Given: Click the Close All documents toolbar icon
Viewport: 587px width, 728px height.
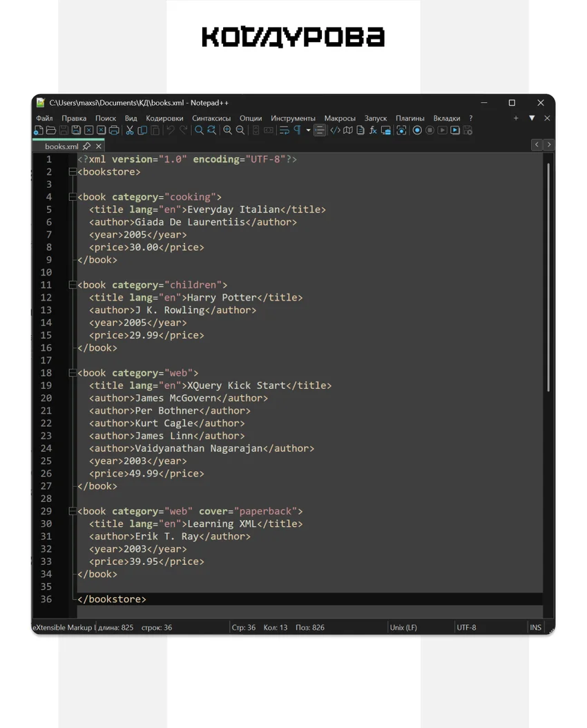Looking at the screenshot, I should (101, 131).
